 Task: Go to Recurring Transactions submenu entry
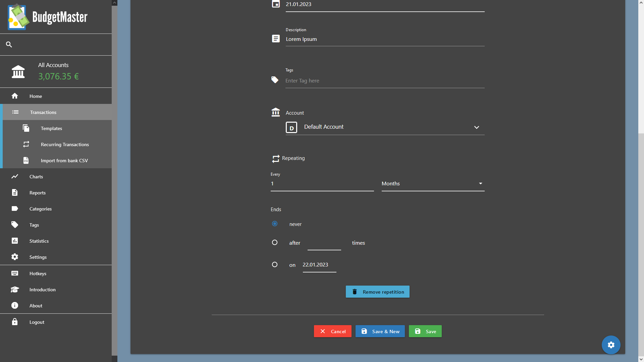(x=57, y=144)
